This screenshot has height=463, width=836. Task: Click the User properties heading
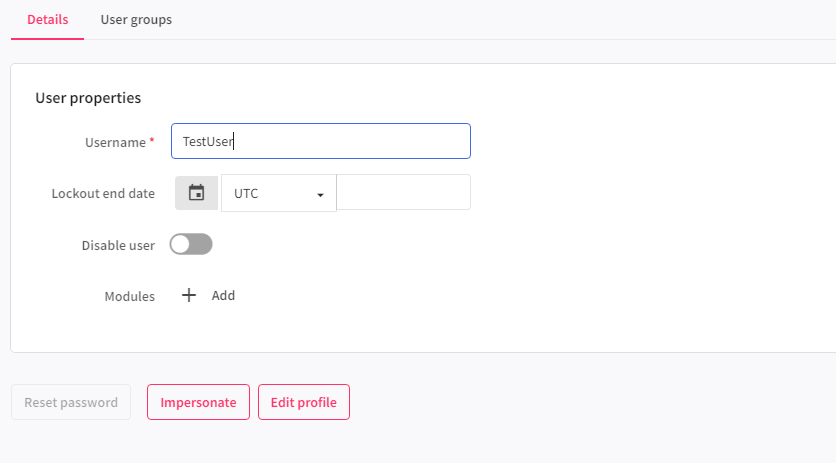pos(88,98)
